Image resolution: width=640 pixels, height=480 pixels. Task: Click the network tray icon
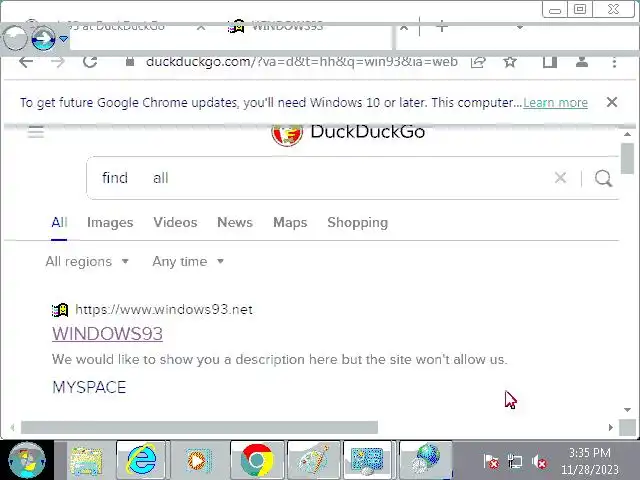click(x=515, y=462)
